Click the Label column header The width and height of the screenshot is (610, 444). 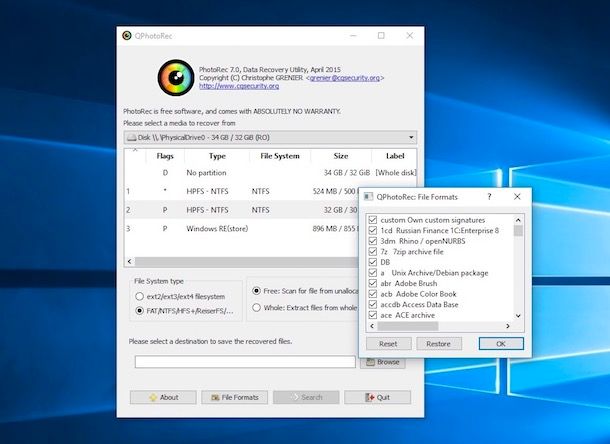(x=394, y=156)
